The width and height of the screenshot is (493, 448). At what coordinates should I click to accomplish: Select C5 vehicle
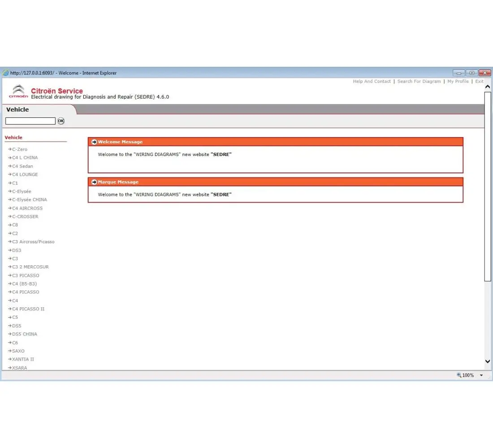point(15,317)
